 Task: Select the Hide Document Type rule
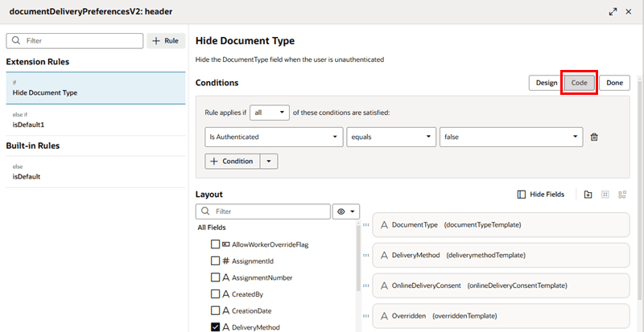click(96, 88)
